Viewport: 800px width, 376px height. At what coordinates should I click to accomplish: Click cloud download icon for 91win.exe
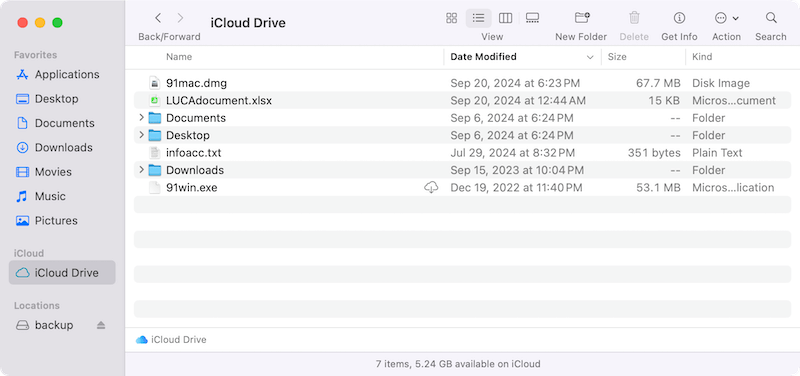(x=431, y=187)
